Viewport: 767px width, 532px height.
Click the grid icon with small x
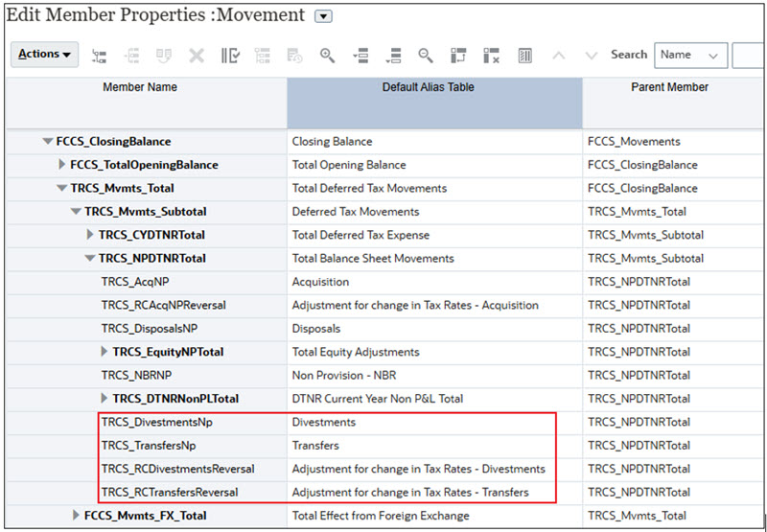[491, 56]
